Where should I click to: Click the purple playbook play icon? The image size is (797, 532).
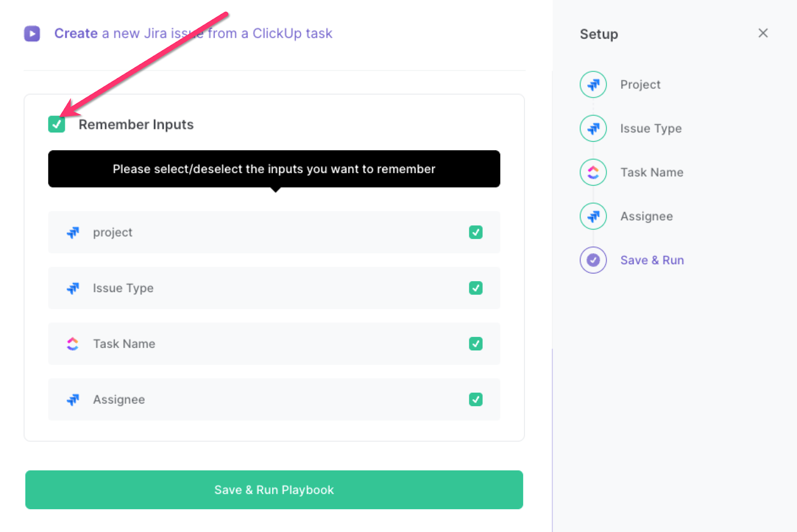point(32,33)
